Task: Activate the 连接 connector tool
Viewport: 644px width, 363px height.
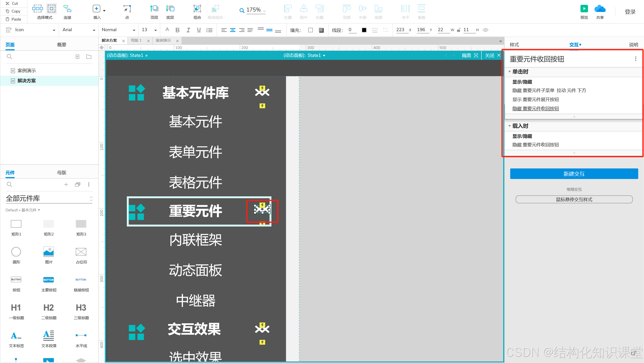Action: coord(67,12)
